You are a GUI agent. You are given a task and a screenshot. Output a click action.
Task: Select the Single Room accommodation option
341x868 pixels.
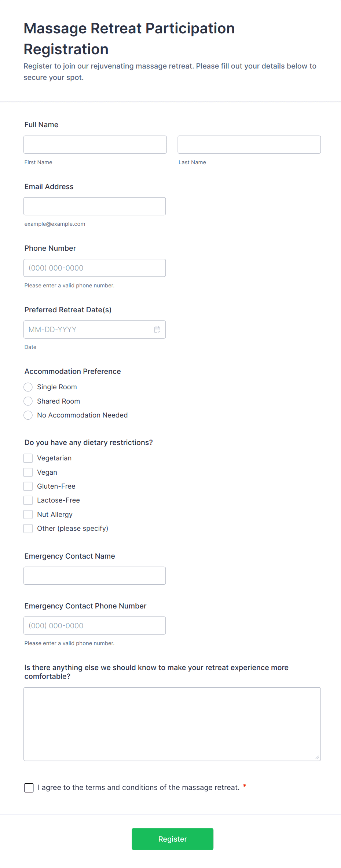click(x=28, y=387)
